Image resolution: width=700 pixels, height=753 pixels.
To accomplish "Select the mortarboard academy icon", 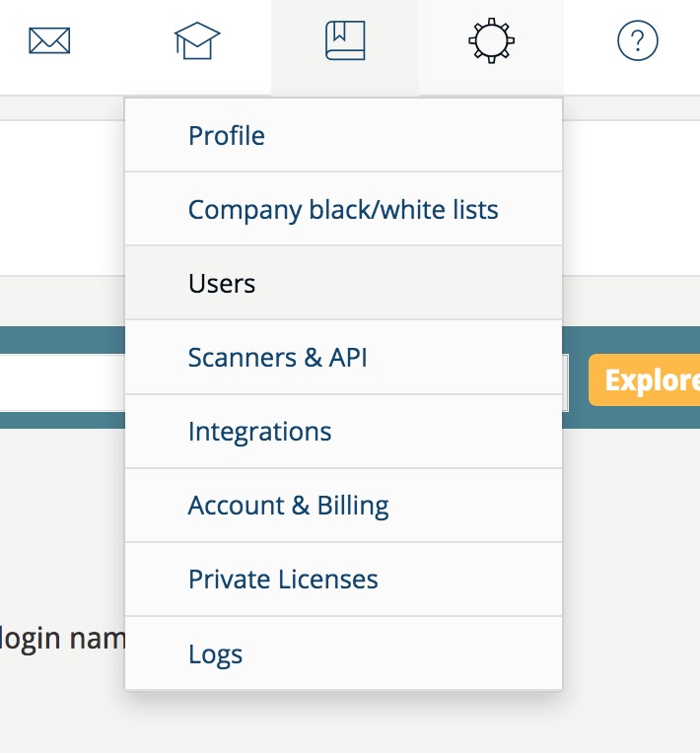I will point(197,40).
